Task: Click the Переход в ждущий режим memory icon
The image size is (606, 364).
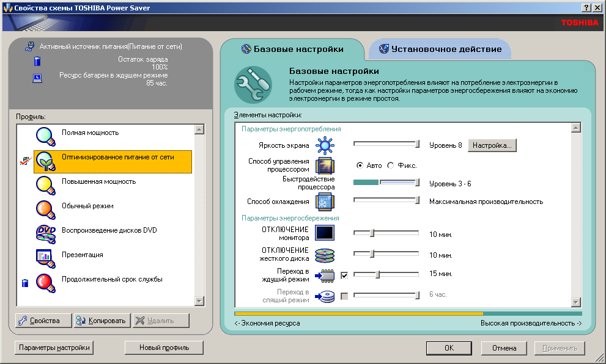Action: click(325, 275)
